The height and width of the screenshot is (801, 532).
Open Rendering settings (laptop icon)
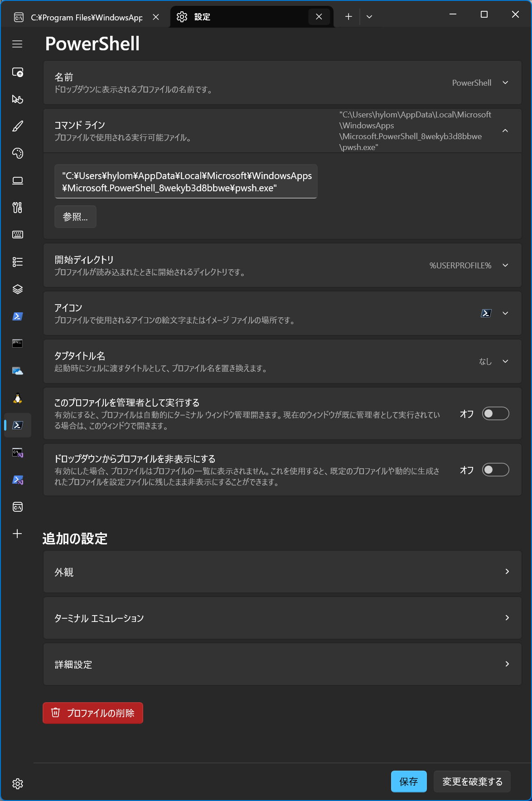pos(17,180)
